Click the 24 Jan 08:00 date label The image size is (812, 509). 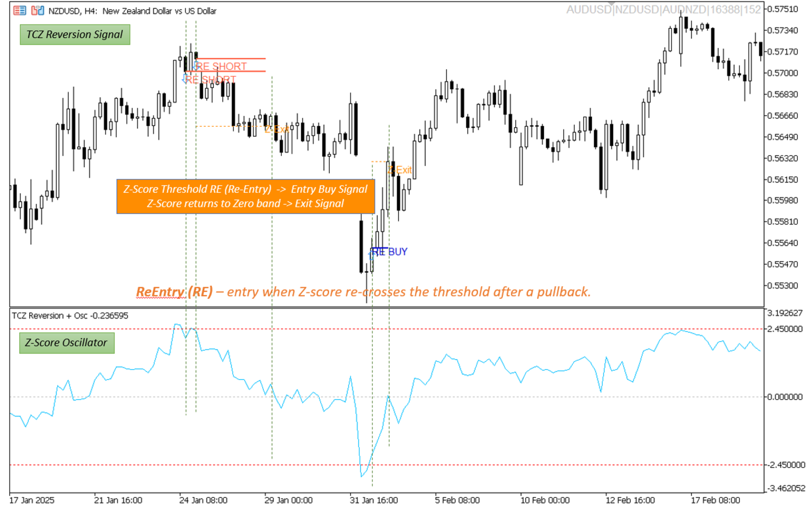click(x=203, y=500)
